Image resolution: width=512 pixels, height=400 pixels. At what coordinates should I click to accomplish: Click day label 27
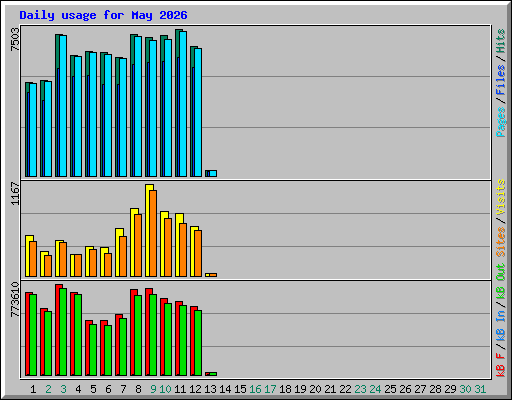click(x=420, y=389)
